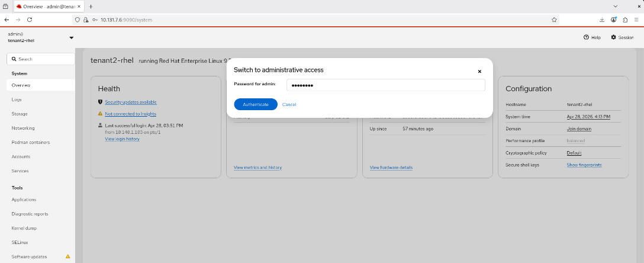Image resolution: width=644 pixels, height=263 pixels.
Task: Click the tenant2-rhel hostname value
Action: (x=579, y=105)
